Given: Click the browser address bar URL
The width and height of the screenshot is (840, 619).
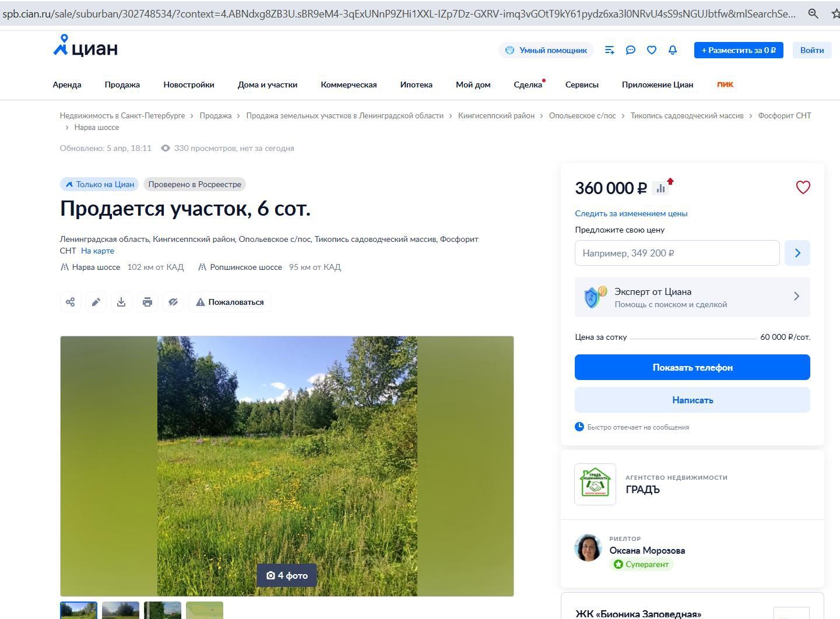Looking at the screenshot, I should click(399, 13).
